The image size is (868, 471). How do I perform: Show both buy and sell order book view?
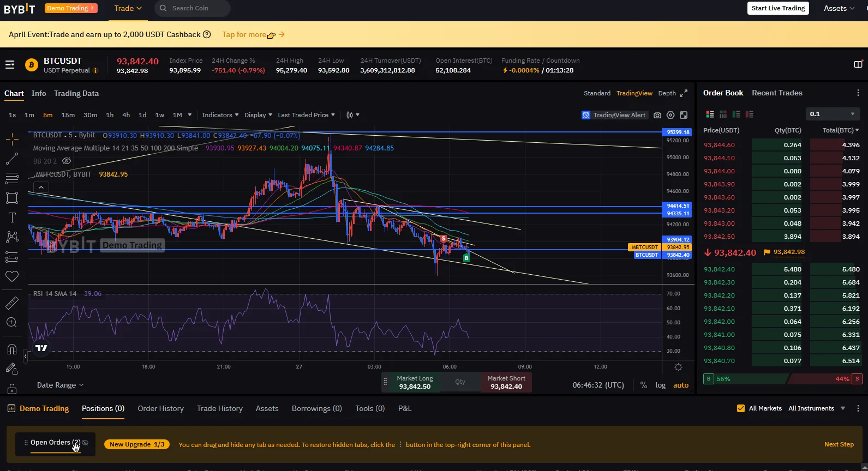(710, 114)
